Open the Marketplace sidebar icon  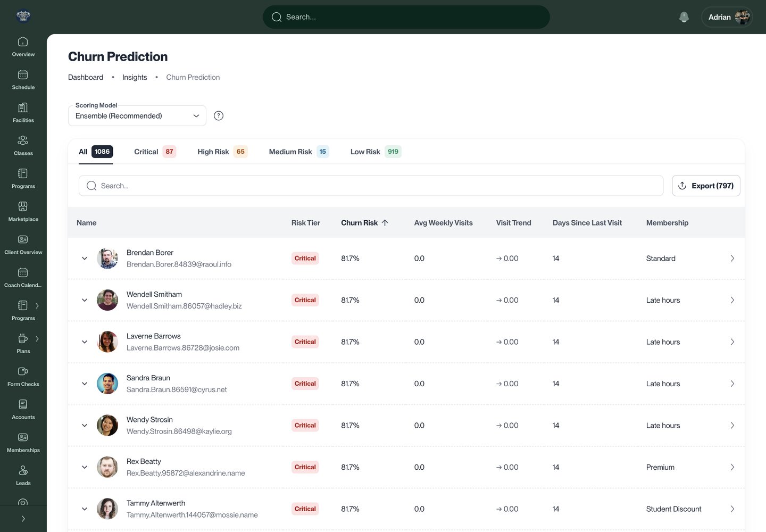(x=23, y=206)
